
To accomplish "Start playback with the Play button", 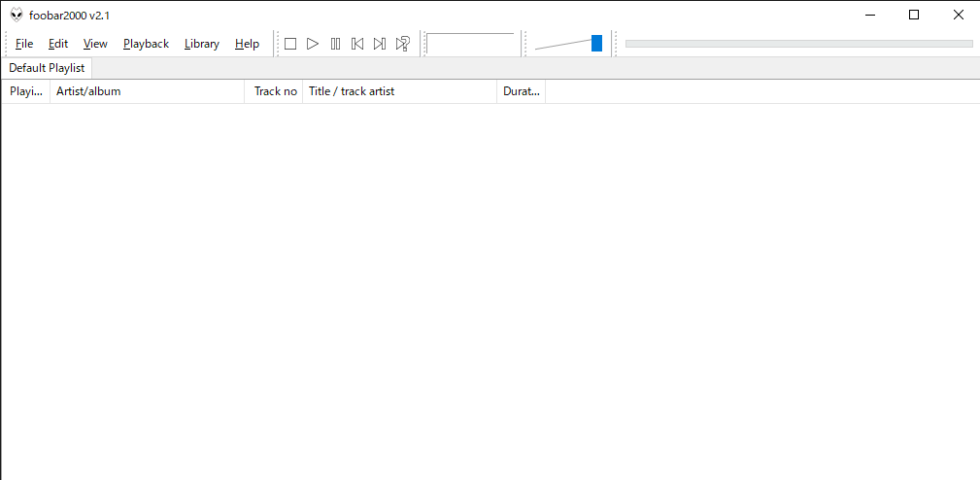I will (x=313, y=44).
